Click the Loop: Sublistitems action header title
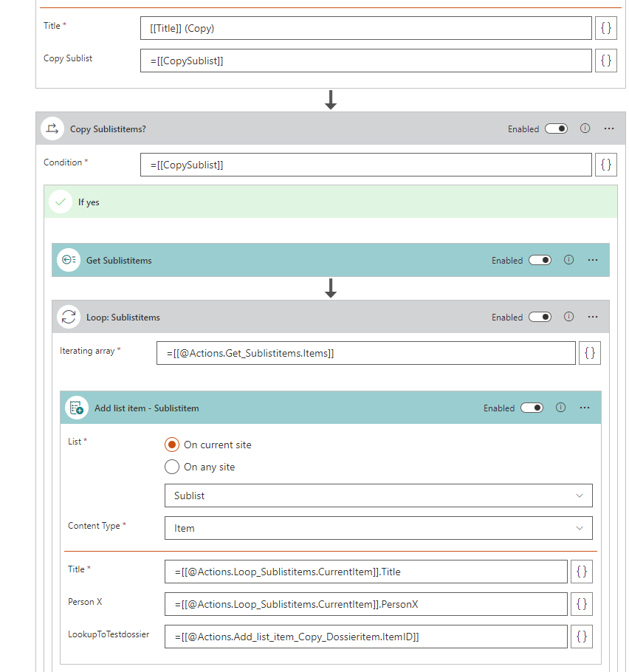The width and height of the screenshot is (629, 672). click(123, 317)
